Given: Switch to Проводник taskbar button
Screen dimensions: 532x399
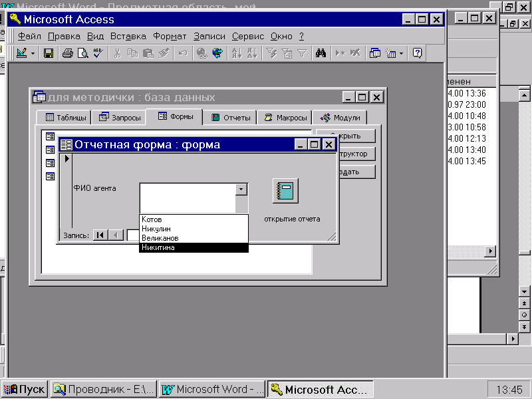Looking at the screenshot, I should click(x=104, y=389).
